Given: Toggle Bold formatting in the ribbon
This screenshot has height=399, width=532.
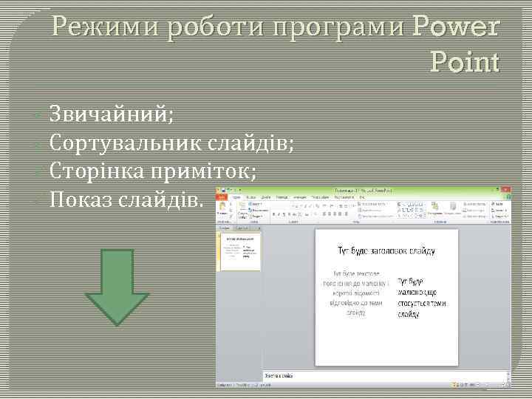Looking at the screenshot, I should (x=274, y=214).
